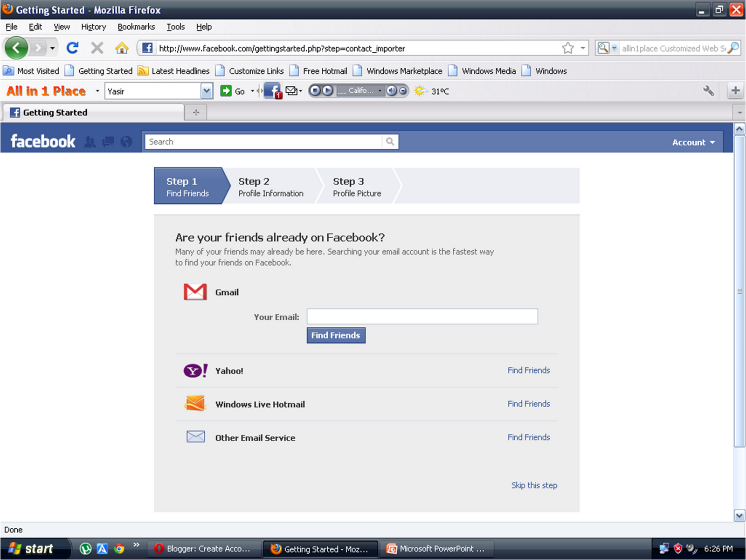The image size is (746, 560).
Task: Click the Facebook messages icon in the header
Action: [108, 142]
